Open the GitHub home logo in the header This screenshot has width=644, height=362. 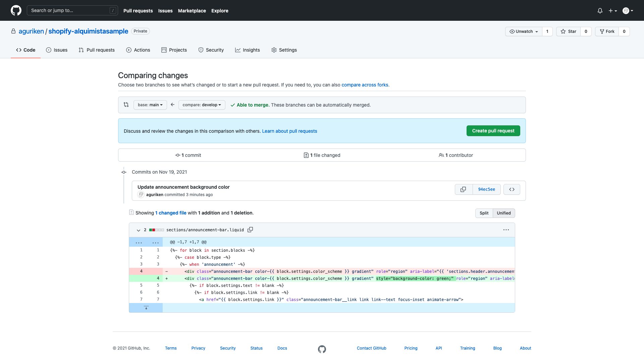coord(16,10)
